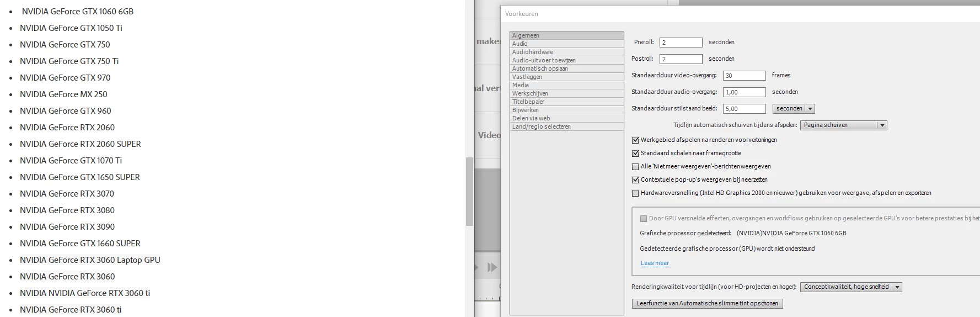
Task: Click the NVIDIA GeForce GTX 750 entry
Action: (65, 44)
